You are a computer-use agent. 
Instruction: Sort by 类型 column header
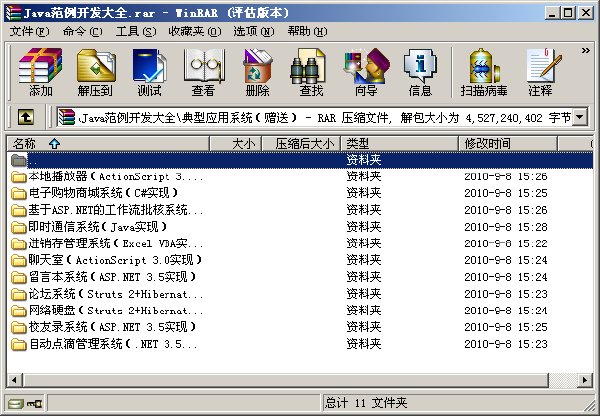pos(399,144)
